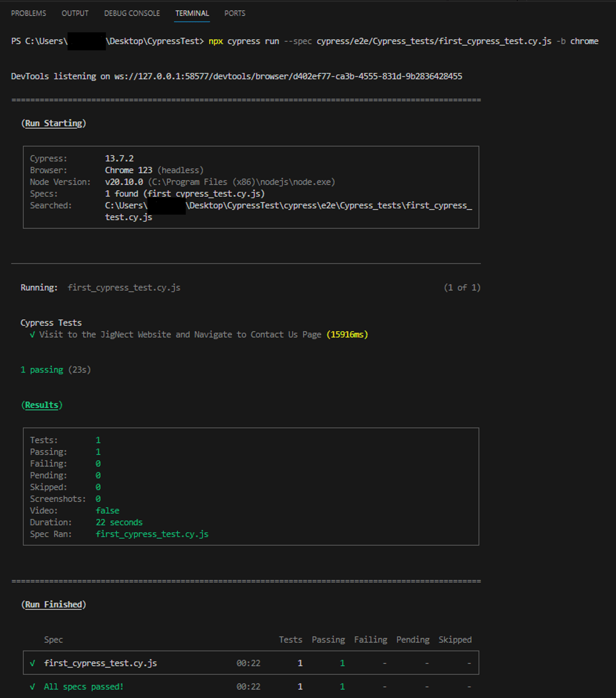Click the TERMINAL tab
616x698 pixels.
coord(192,13)
